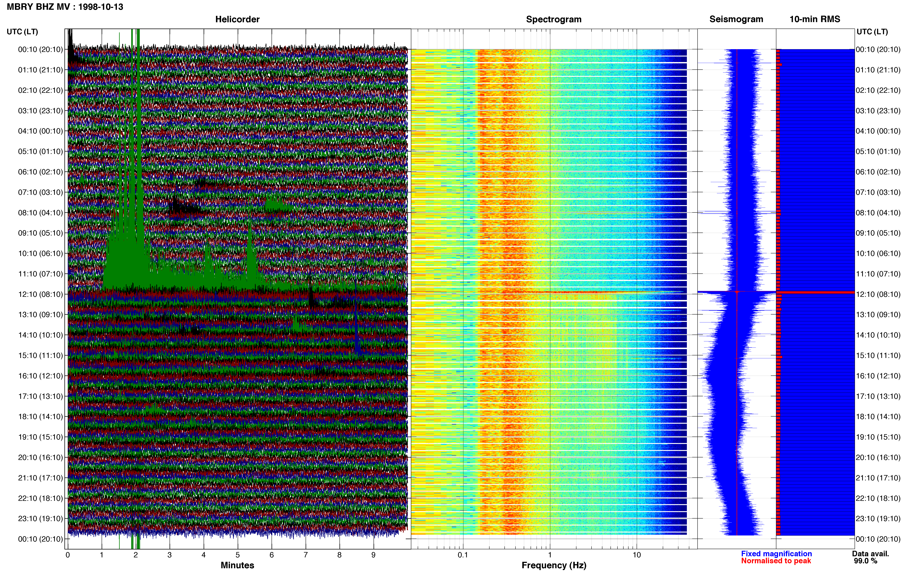
Task: Click right time label '06:10 (02:10)'
Action: click(x=878, y=172)
